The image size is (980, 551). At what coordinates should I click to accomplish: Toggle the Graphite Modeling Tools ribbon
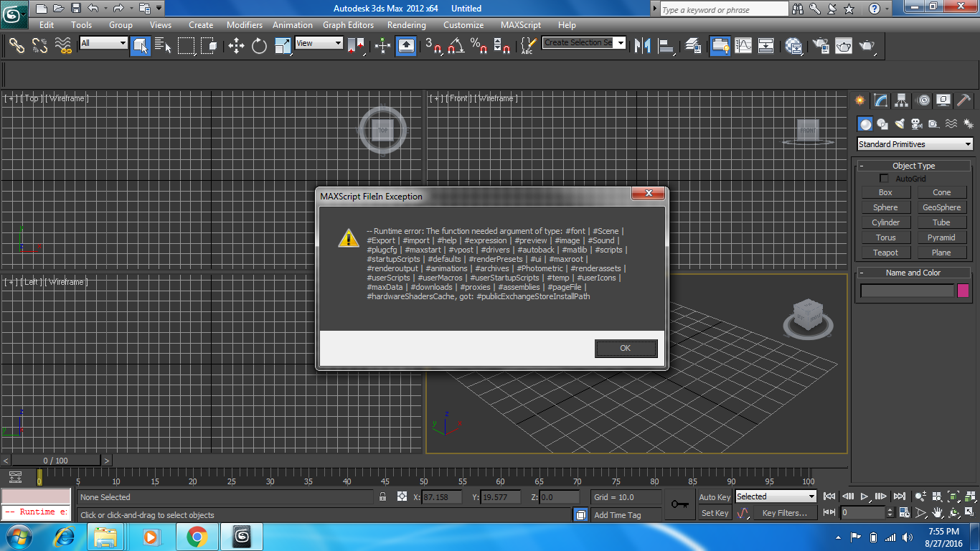tap(720, 46)
